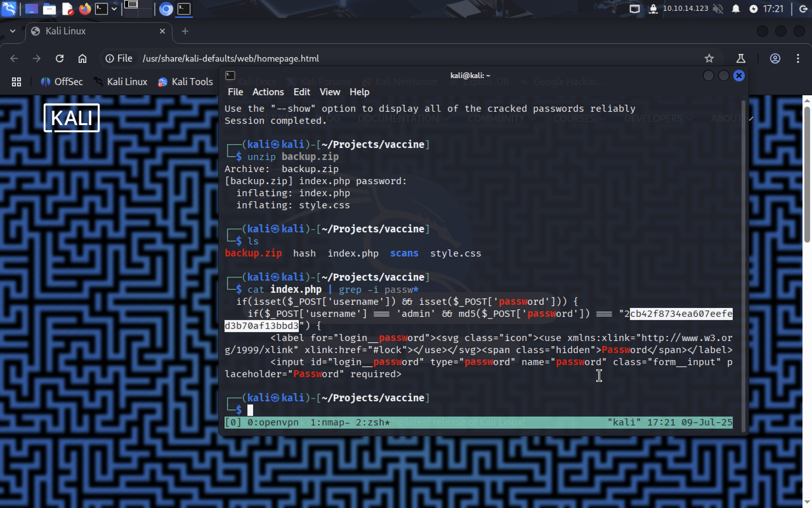Open the file manager from the panel

tap(49, 9)
